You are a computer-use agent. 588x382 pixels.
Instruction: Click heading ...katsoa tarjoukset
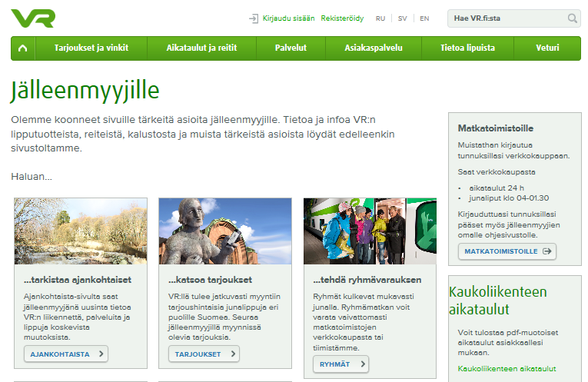[x=210, y=280]
